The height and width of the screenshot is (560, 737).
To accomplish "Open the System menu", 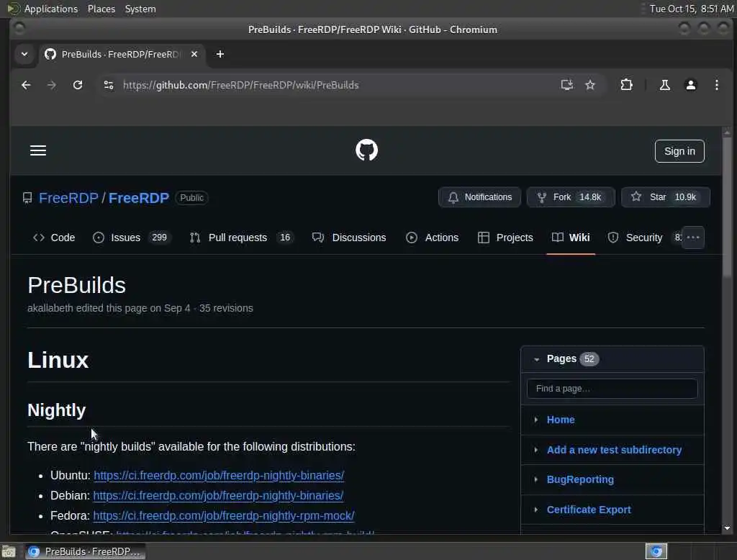I will click(140, 9).
